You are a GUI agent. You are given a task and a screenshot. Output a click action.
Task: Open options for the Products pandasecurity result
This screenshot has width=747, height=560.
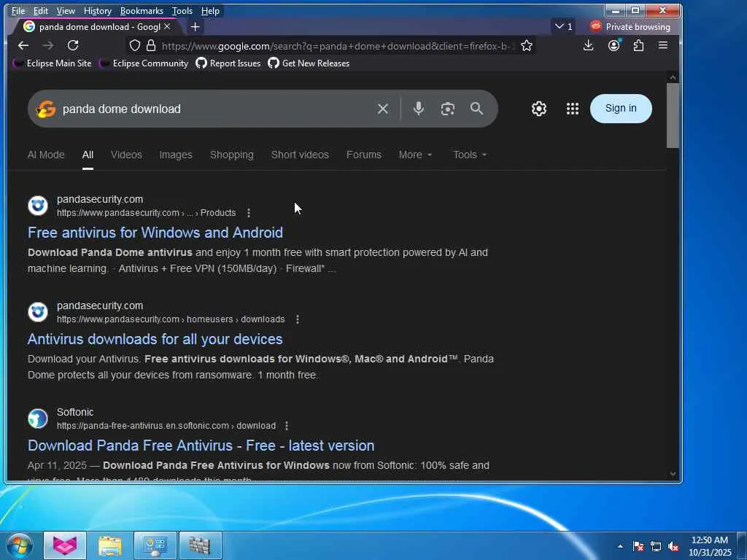click(248, 213)
